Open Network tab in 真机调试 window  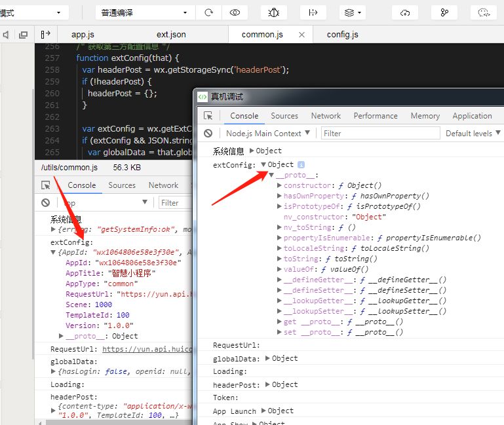click(x=326, y=116)
